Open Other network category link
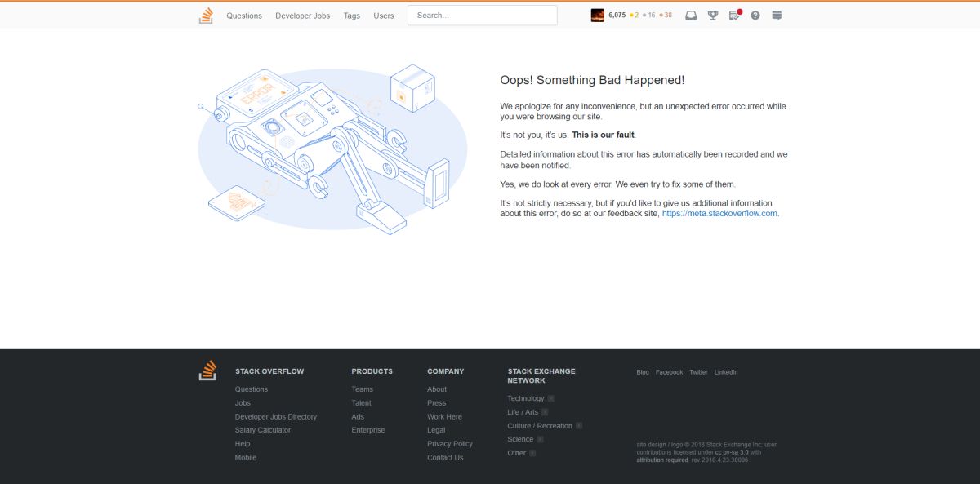This screenshot has width=980, height=484. 517,453
